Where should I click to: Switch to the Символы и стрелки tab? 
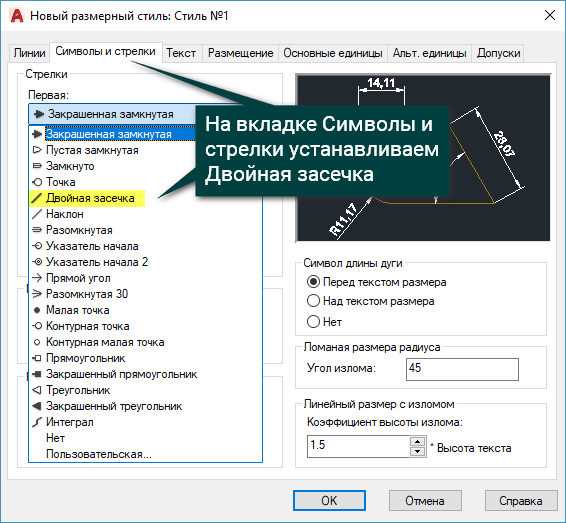(x=105, y=52)
